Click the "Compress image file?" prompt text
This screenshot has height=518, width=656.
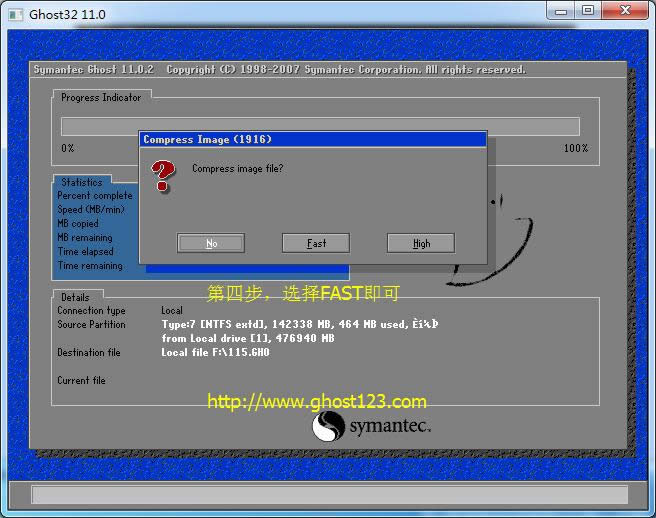click(x=238, y=169)
